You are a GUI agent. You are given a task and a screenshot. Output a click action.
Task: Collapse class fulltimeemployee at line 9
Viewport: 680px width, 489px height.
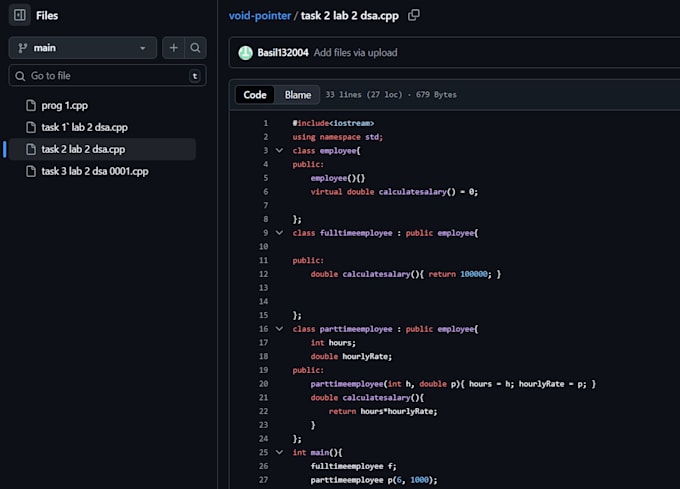[279, 233]
